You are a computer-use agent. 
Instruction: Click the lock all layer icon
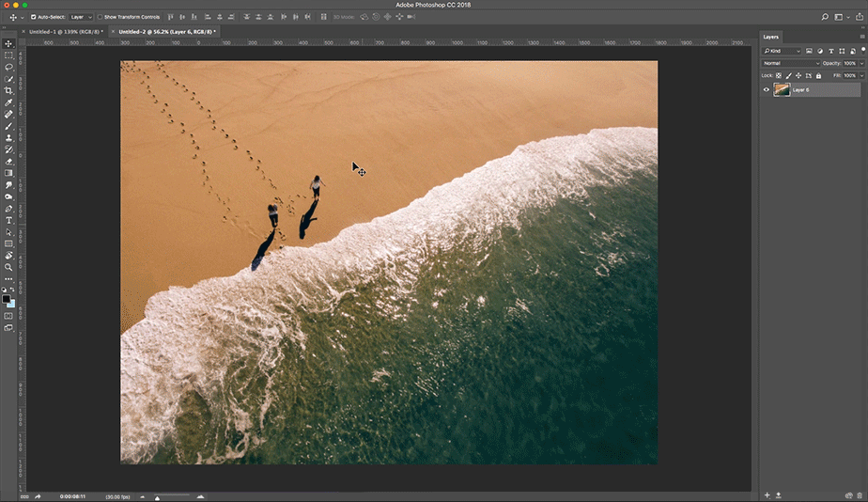[819, 76]
